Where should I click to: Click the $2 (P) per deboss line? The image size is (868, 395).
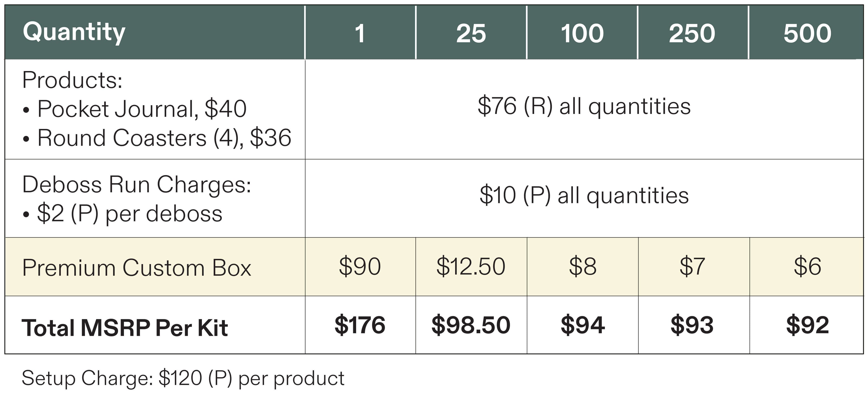123,214
